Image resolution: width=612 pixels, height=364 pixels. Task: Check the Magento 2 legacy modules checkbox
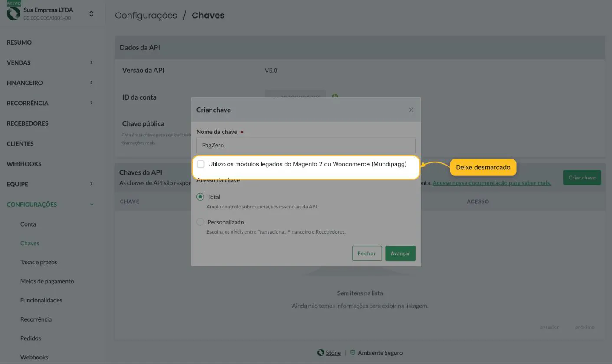pyautogui.click(x=201, y=164)
